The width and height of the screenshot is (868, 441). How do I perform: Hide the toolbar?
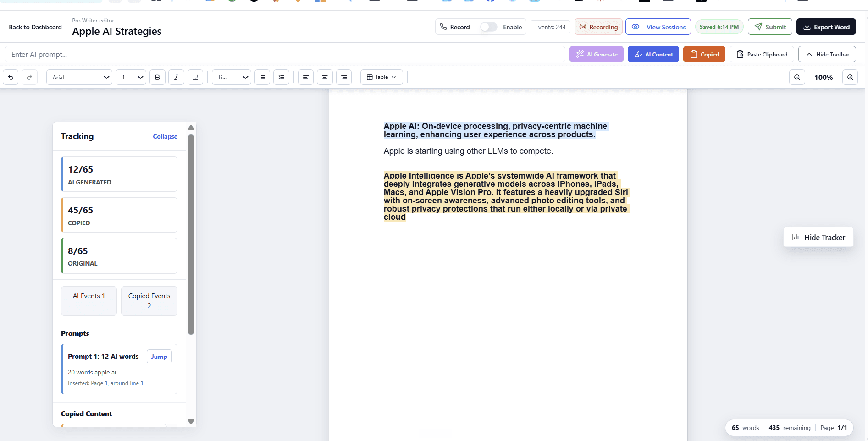click(827, 54)
